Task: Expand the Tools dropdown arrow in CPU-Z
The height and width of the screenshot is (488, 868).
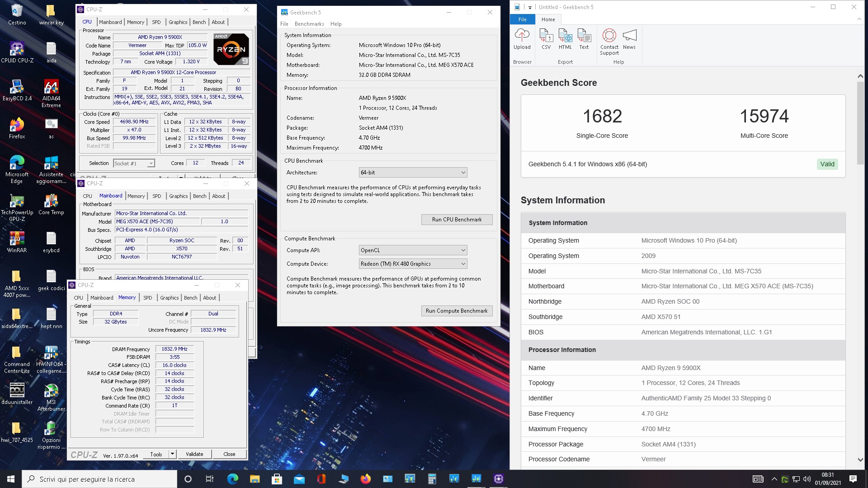Action: click(x=172, y=454)
